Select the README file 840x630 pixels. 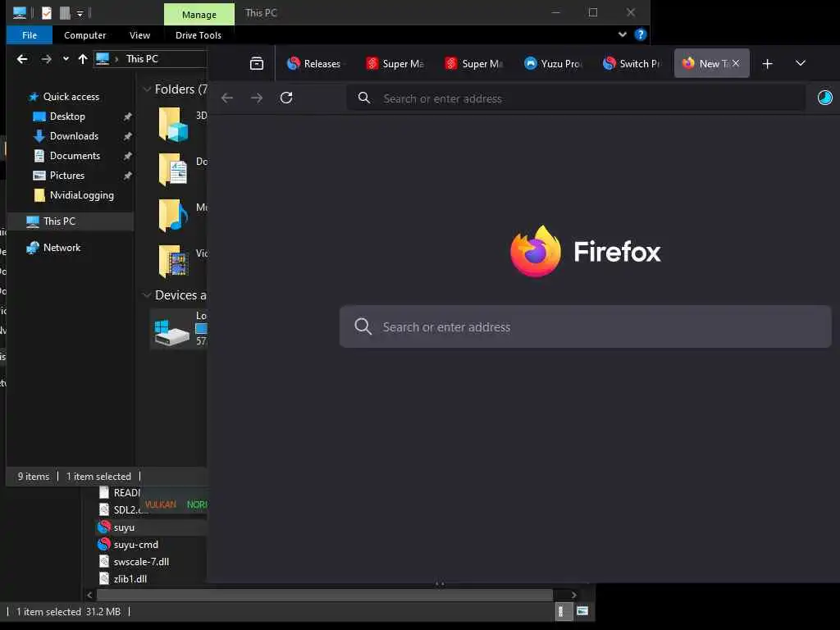pyautogui.click(x=119, y=493)
